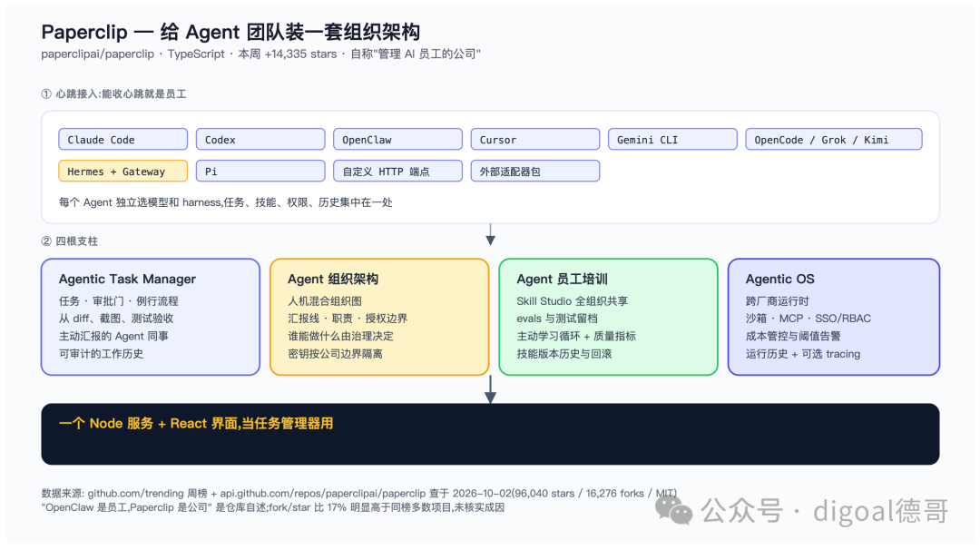Click the Claude Code chip
The image size is (980, 550).
(x=123, y=140)
